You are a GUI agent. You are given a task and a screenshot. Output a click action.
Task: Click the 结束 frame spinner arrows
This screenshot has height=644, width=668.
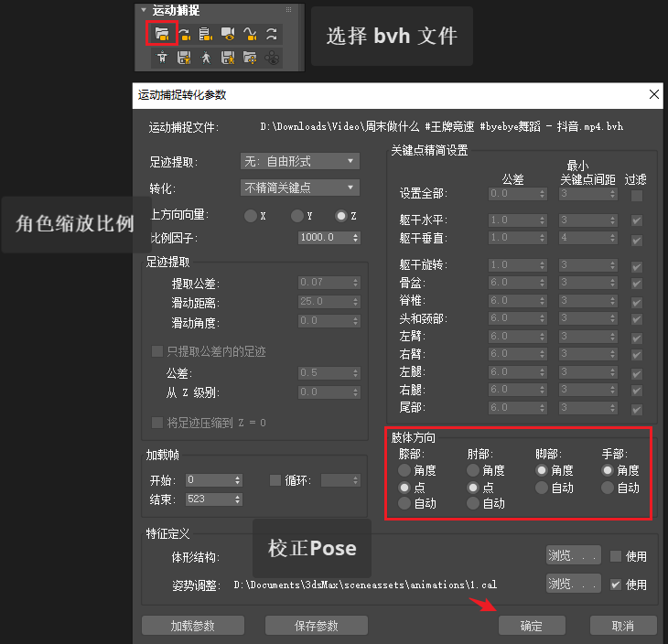[x=238, y=499]
